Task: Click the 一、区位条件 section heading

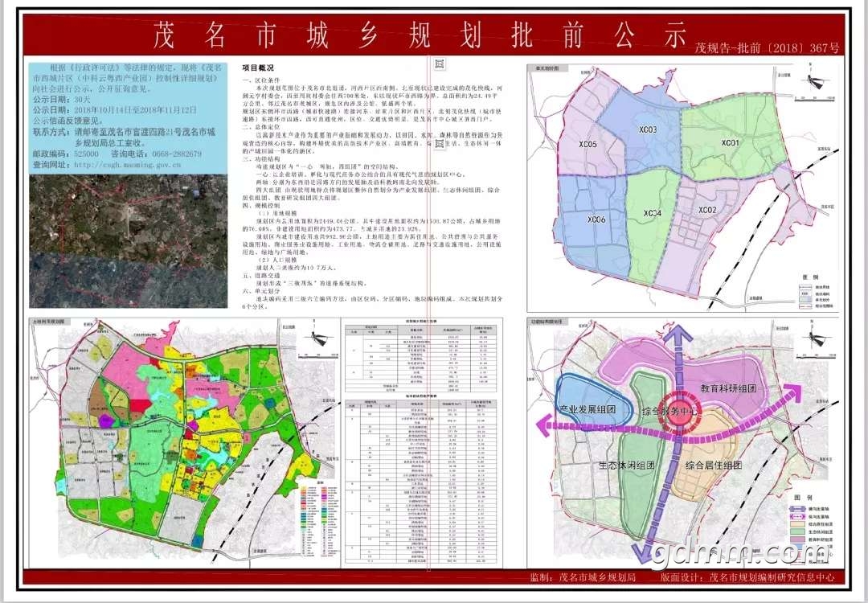Action: tap(262, 81)
